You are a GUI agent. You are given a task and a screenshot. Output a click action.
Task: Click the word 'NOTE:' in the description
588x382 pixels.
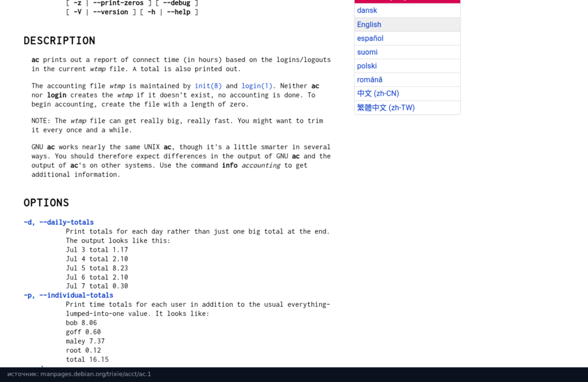[41, 120]
